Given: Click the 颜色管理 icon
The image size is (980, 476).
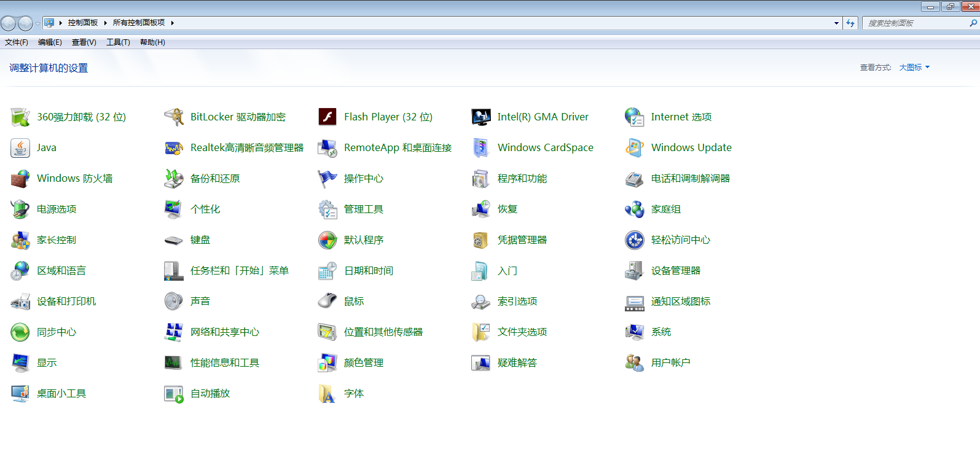Looking at the screenshot, I should 327,362.
